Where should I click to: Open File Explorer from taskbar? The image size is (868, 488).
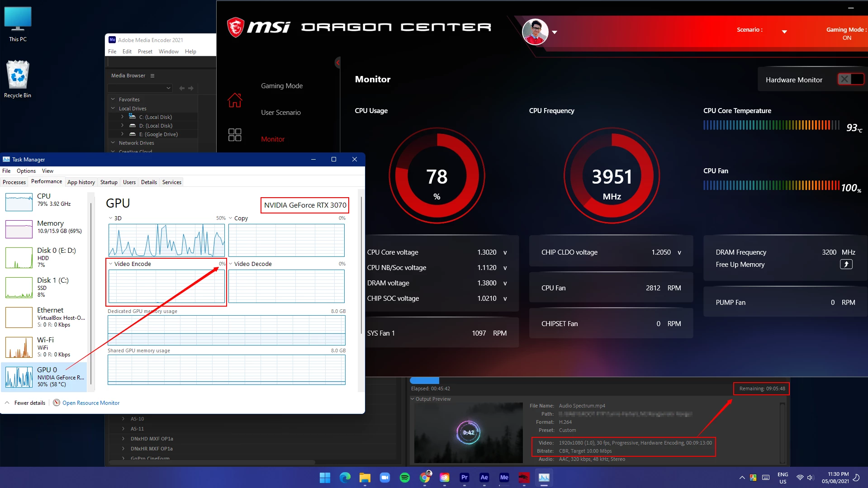(365, 478)
